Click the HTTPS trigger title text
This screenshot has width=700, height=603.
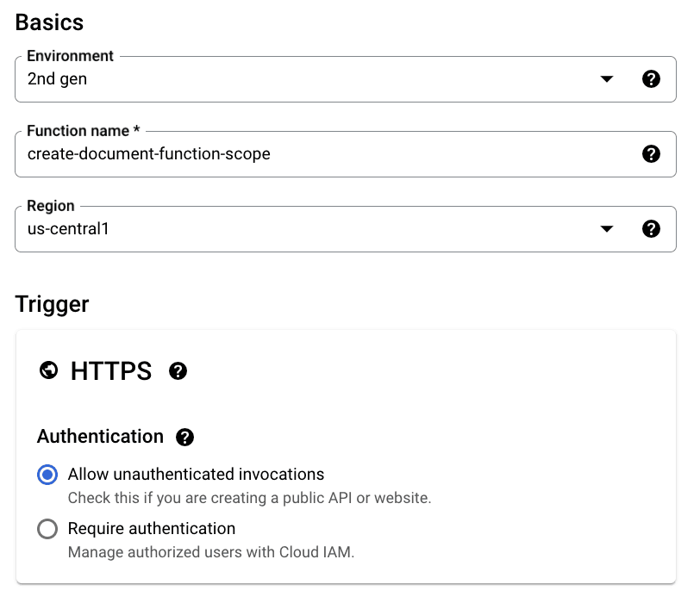pyautogui.click(x=111, y=371)
